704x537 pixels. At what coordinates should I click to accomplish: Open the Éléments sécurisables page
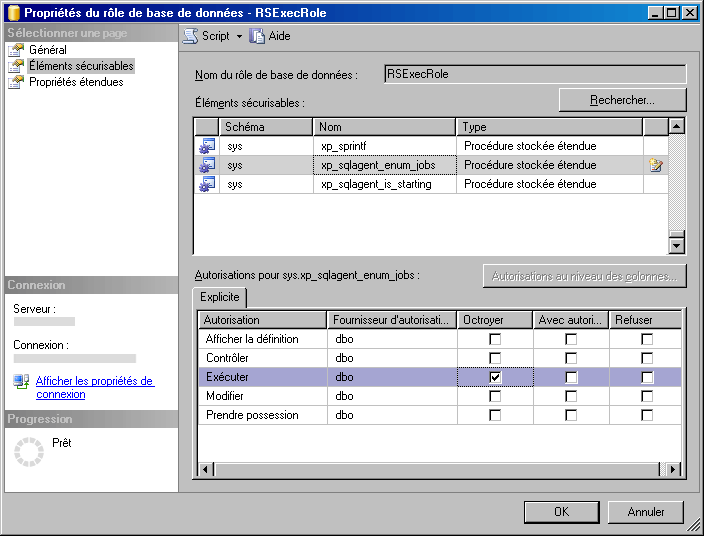pos(81,66)
